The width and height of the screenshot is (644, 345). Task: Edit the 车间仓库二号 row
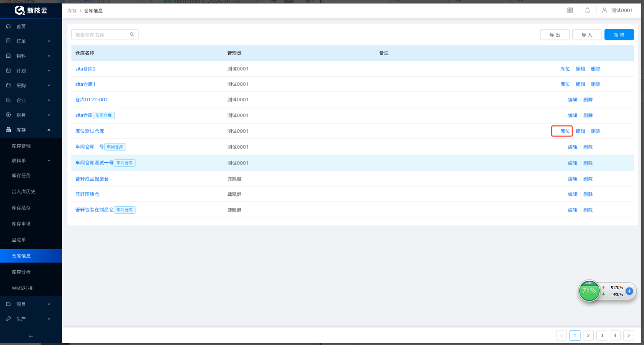(x=573, y=147)
